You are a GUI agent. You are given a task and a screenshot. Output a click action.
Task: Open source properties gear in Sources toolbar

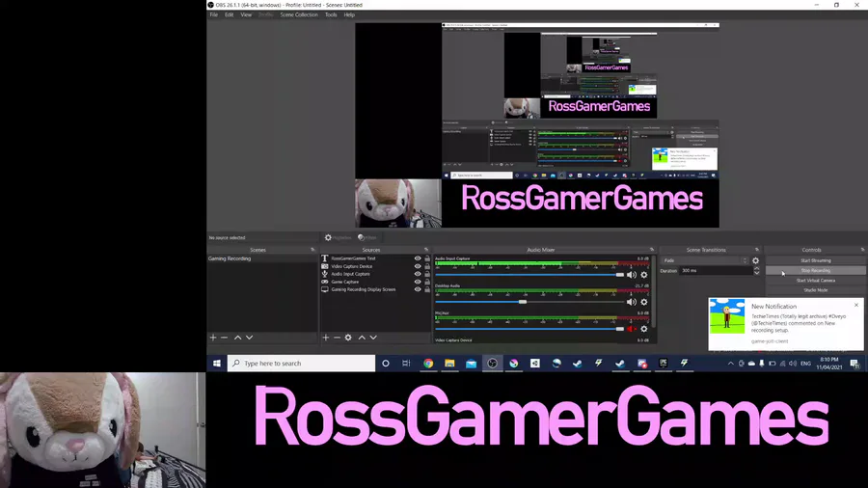(348, 338)
